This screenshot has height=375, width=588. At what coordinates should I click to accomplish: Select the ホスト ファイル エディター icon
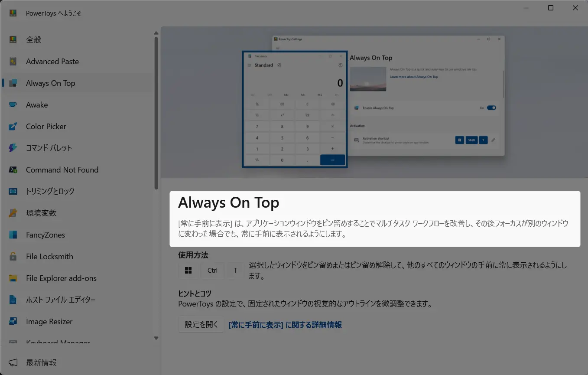point(13,300)
